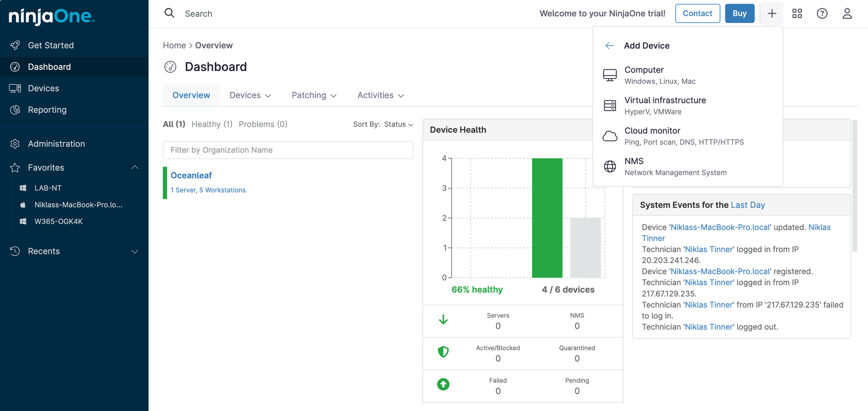Open the Activities tab dropdown
The height and width of the screenshot is (411, 868).
point(381,95)
